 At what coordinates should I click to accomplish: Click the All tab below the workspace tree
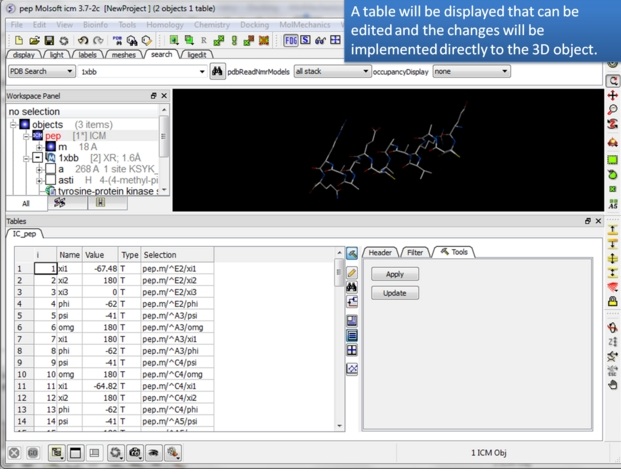click(x=26, y=204)
